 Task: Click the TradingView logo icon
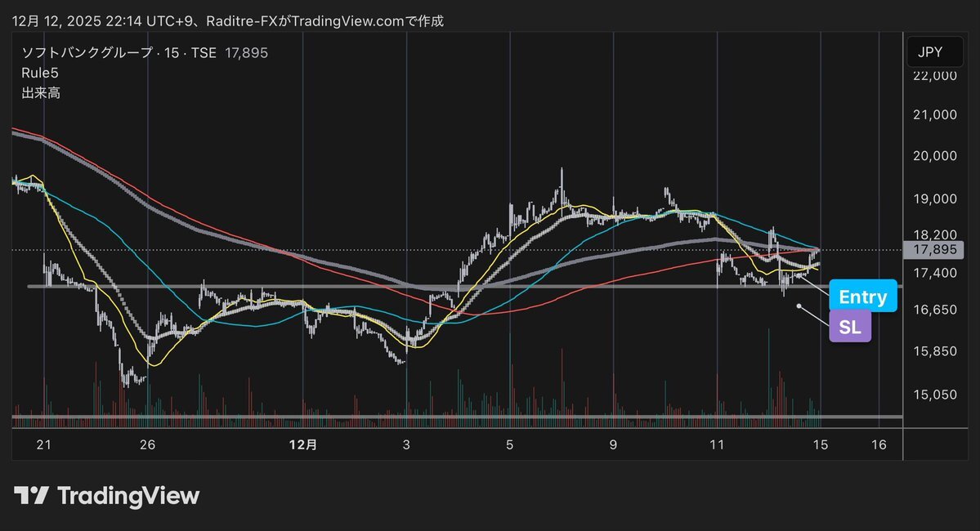pos(31,495)
